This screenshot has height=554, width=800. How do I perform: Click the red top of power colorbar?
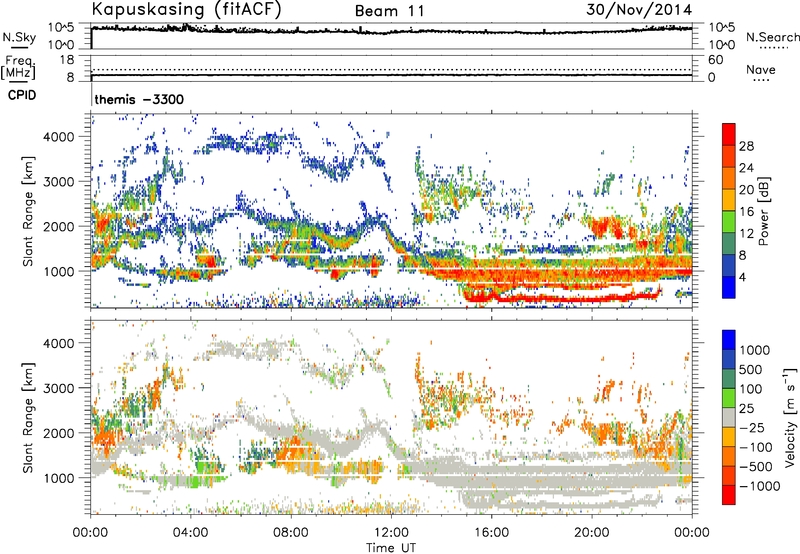(x=729, y=132)
